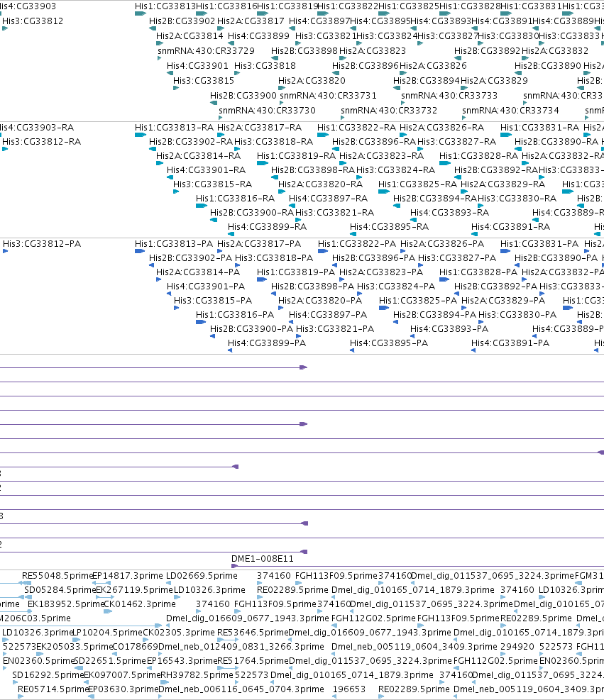The width and height of the screenshot is (604, 700).
Task: Select transcript label His2A:CG33814-RA
Action: click(x=198, y=156)
